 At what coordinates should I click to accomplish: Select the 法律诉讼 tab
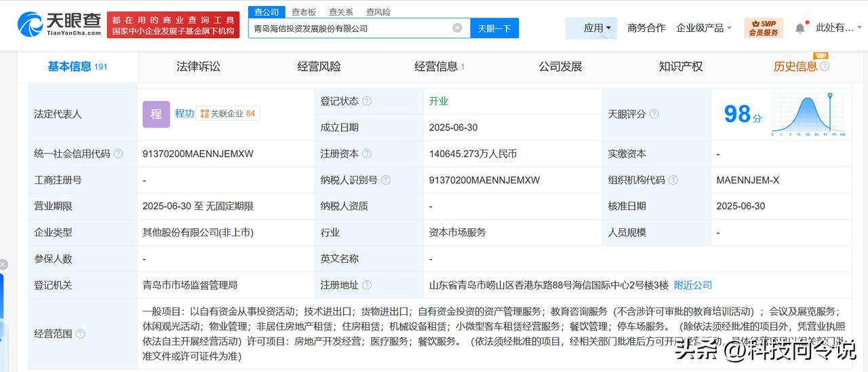pyautogui.click(x=199, y=67)
